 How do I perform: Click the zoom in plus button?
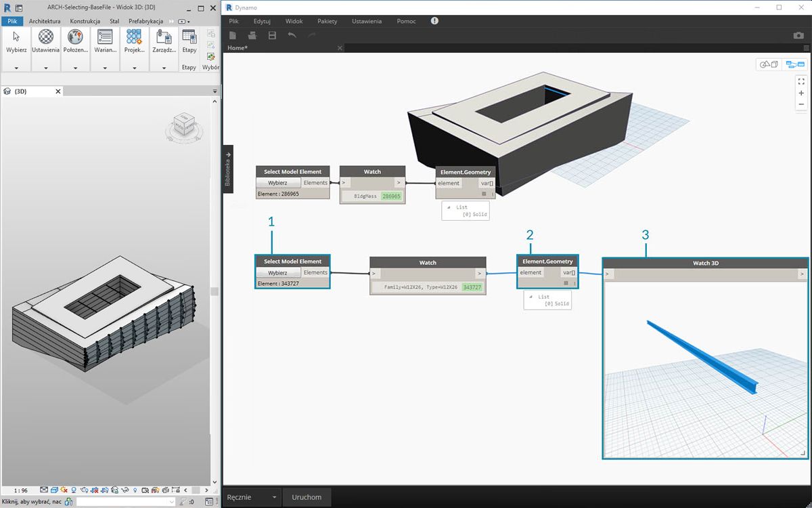pos(801,93)
